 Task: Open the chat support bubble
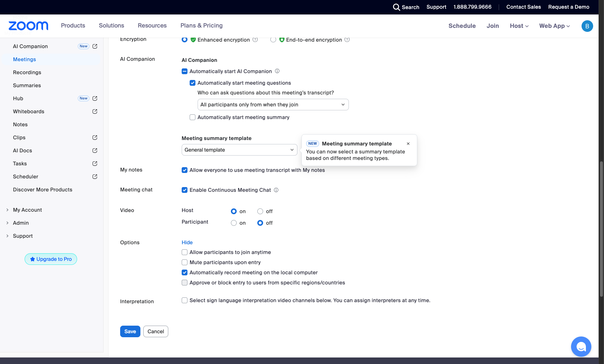point(581,347)
